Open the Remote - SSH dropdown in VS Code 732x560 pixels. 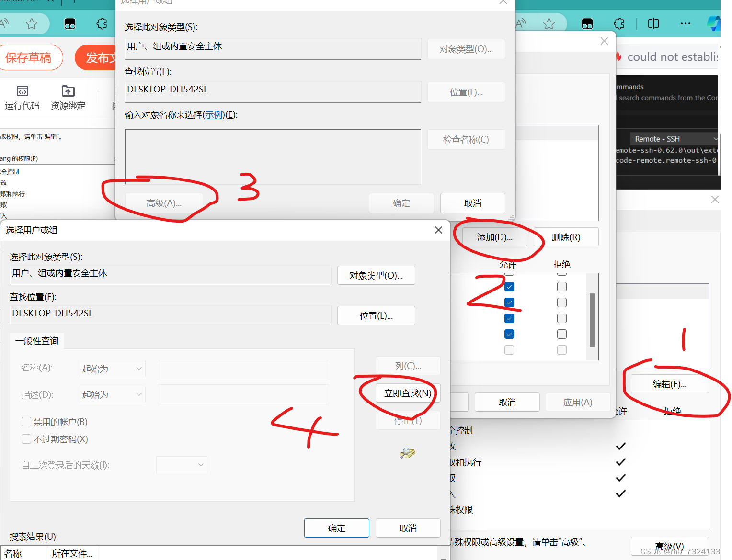(674, 139)
